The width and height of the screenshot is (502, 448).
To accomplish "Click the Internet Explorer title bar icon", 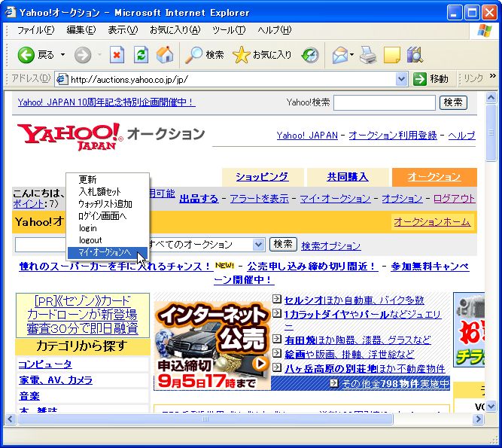I will (11, 12).
